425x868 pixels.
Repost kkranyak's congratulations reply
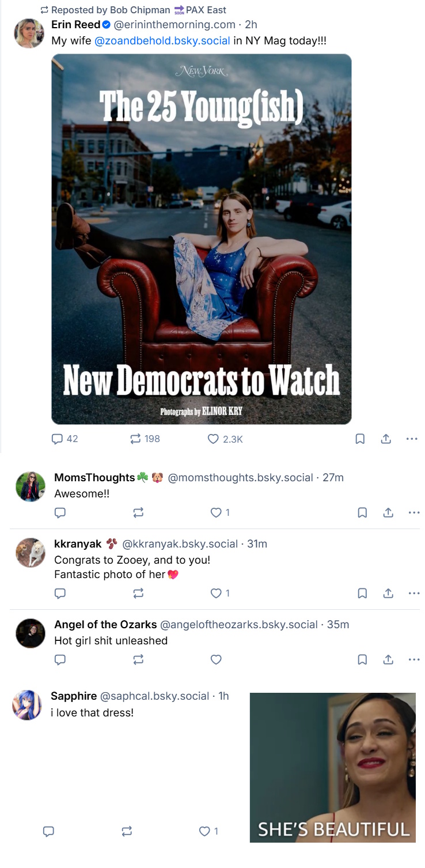pos(138,593)
